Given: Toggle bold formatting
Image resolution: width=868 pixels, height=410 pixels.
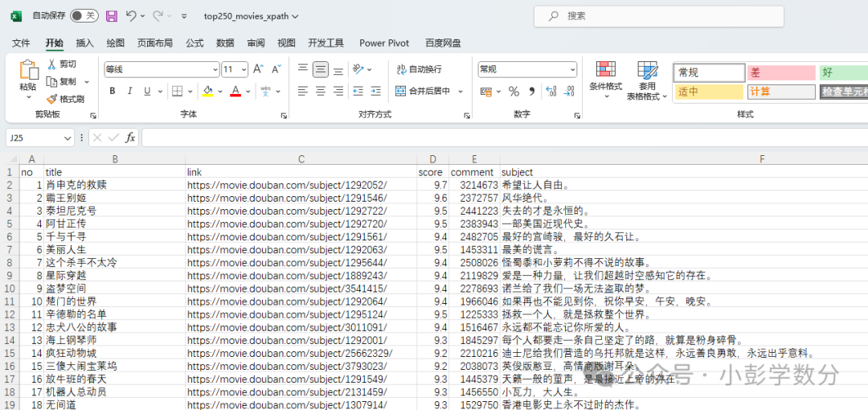Looking at the screenshot, I should (x=113, y=91).
